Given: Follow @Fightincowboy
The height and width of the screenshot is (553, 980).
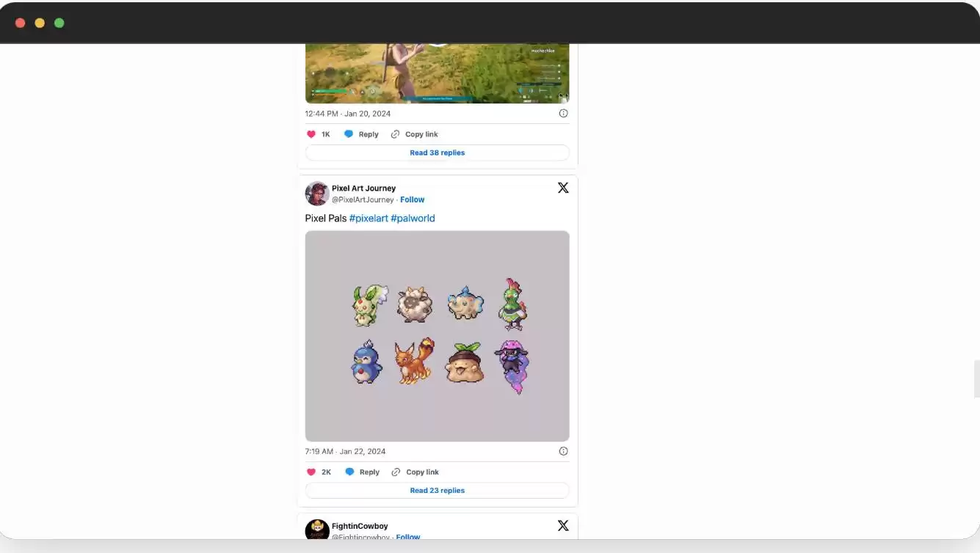Looking at the screenshot, I should pyautogui.click(x=408, y=537).
